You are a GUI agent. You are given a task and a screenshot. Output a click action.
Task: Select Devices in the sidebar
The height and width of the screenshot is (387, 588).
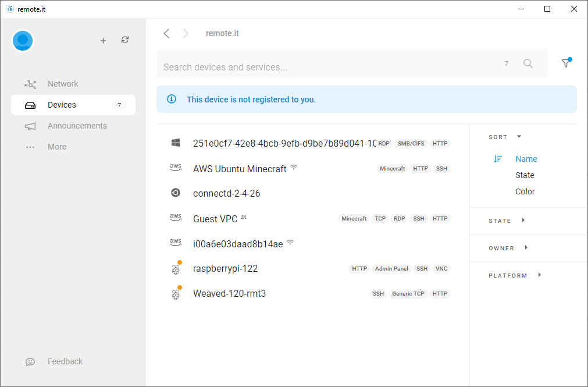tap(73, 105)
